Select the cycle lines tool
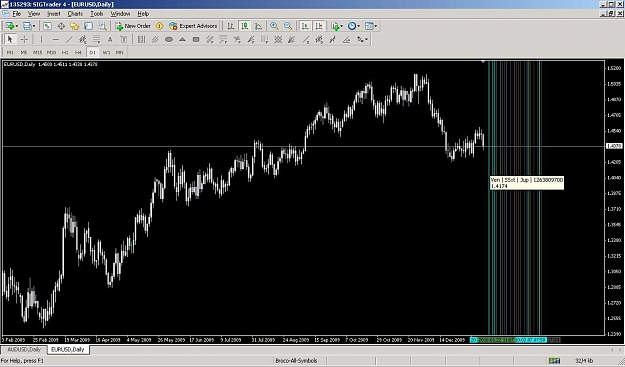Viewport: 625px width, 367px height. [142, 39]
